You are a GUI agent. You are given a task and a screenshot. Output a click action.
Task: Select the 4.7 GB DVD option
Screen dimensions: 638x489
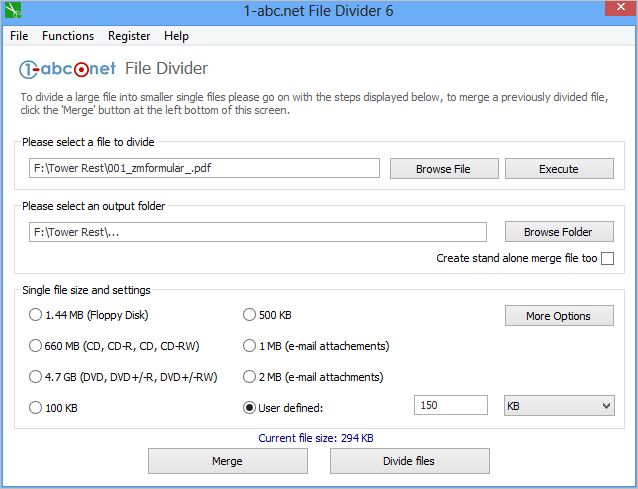pyautogui.click(x=36, y=377)
